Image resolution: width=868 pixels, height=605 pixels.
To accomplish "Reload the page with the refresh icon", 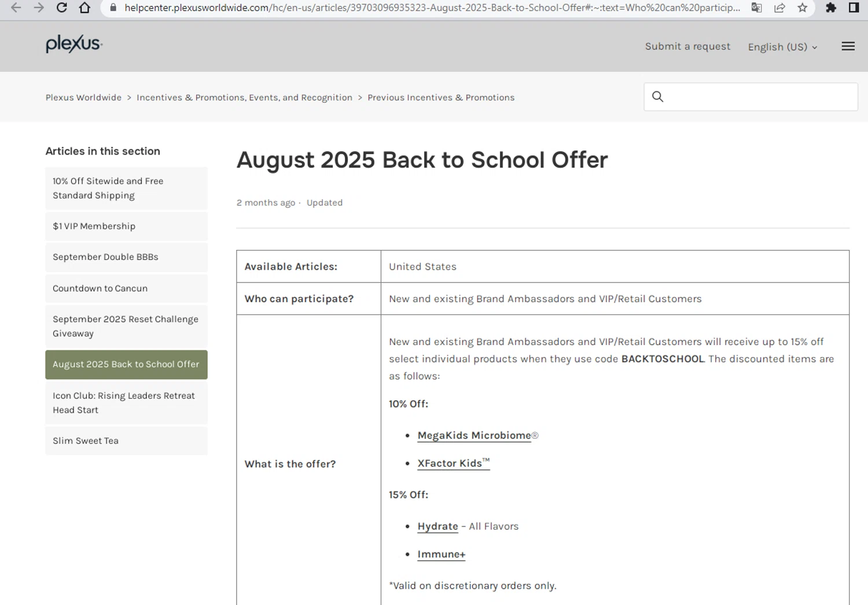I will point(61,8).
